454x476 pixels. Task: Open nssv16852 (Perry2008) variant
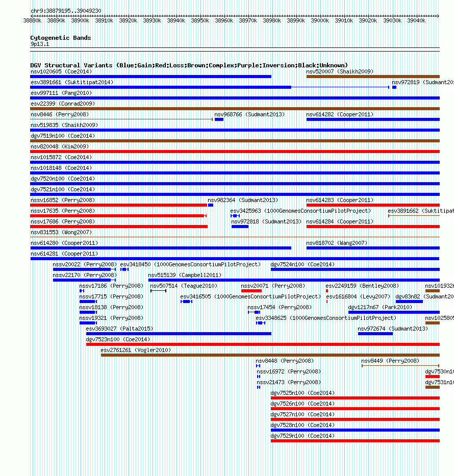(119, 205)
